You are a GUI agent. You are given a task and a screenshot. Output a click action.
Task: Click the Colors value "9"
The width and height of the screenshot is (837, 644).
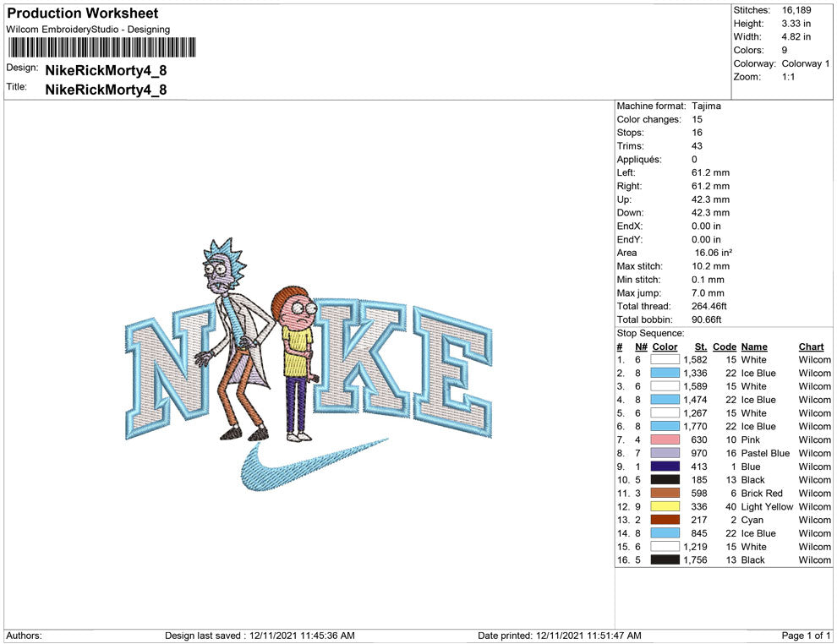784,50
